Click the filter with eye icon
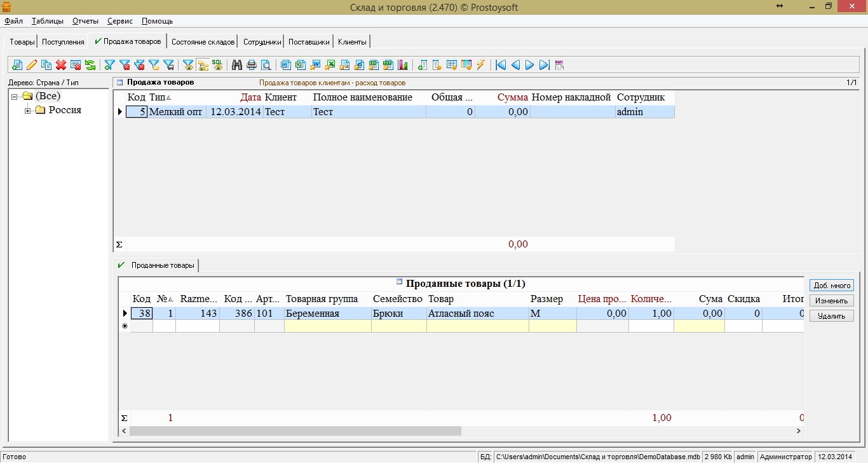Viewport: 868px width, 463px height. pyautogui.click(x=188, y=65)
